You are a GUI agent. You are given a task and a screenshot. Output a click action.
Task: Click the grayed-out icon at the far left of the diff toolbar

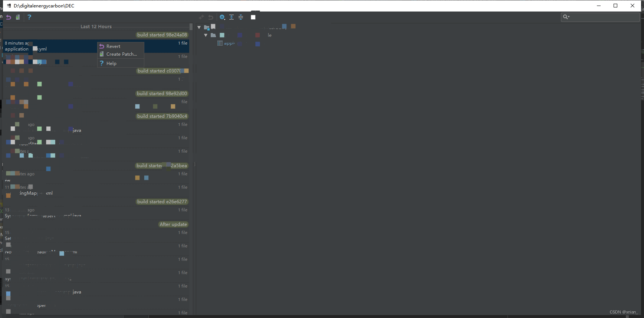(x=201, y=17)
